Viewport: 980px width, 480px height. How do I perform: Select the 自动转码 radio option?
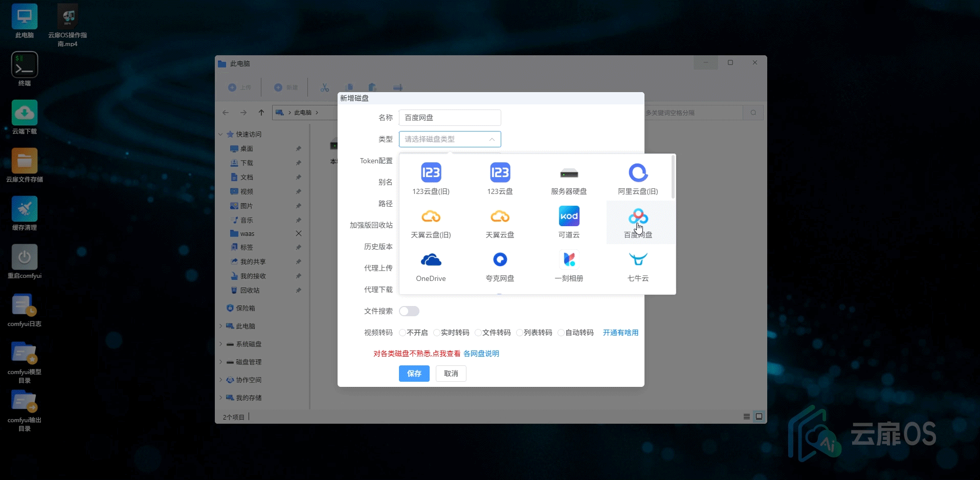coord(575,333)
